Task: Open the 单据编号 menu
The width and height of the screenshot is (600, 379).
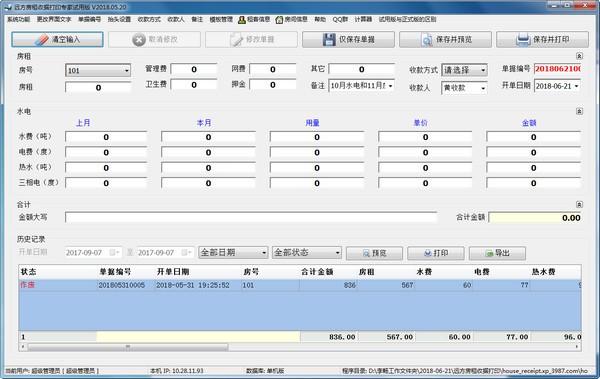Action: tap(90, 20)
